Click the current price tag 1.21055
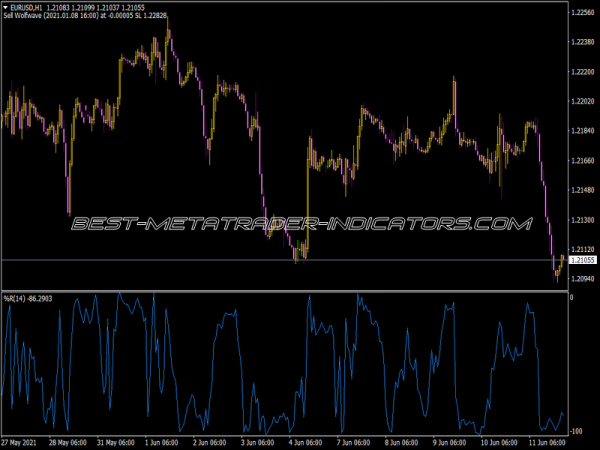 [x=582, y=260]
